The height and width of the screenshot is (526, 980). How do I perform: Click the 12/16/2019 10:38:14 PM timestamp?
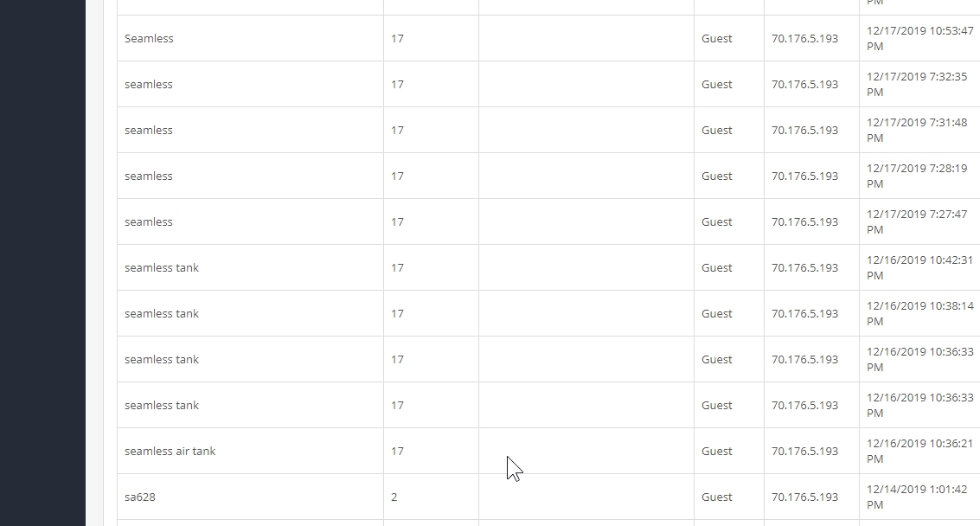coord(919,314)
